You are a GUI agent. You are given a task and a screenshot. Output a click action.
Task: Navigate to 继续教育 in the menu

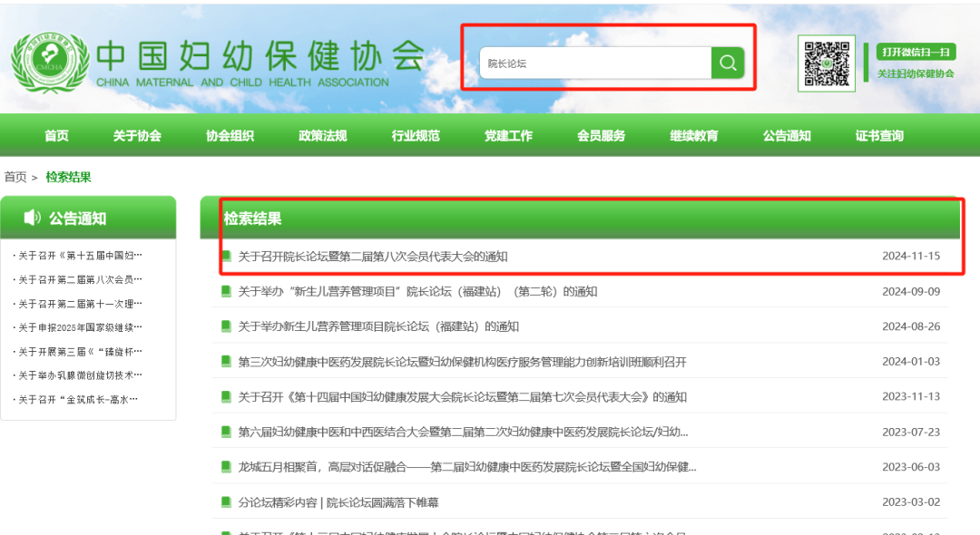click(694, 136)
